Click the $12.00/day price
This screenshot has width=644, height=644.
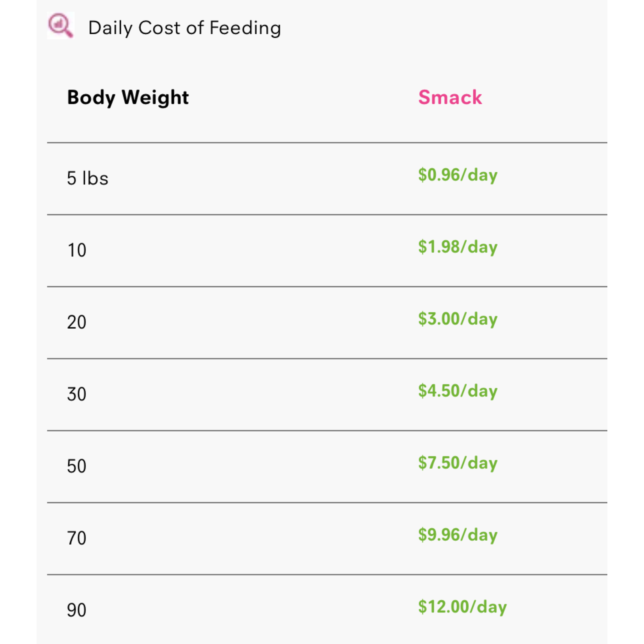point(462,607)
